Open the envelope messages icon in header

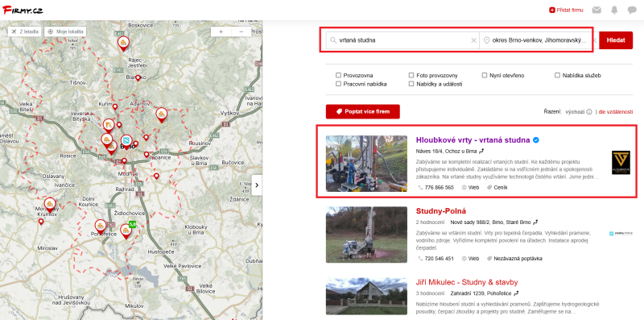tap(597, 10)
